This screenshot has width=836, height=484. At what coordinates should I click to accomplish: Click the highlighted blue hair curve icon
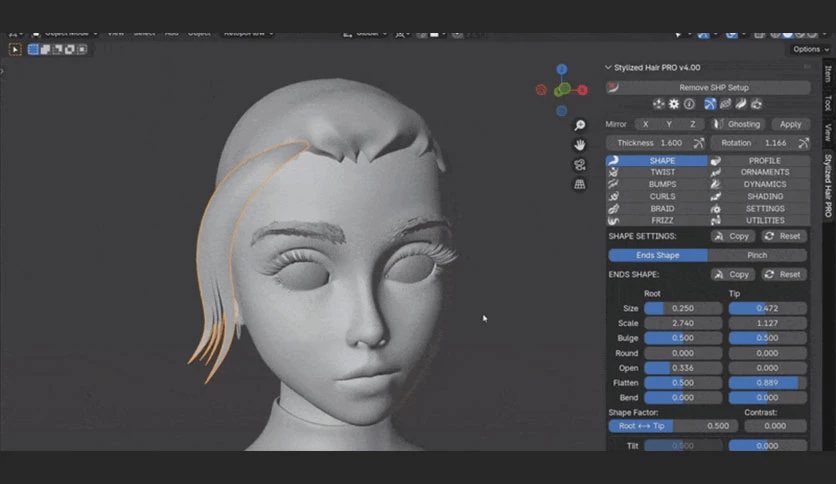coord(710,104)
